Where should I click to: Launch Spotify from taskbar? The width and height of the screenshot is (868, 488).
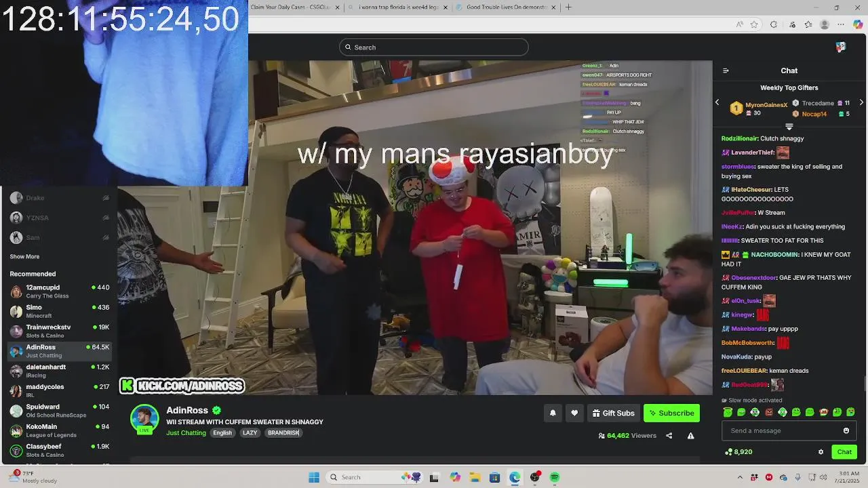click(555, 477)
